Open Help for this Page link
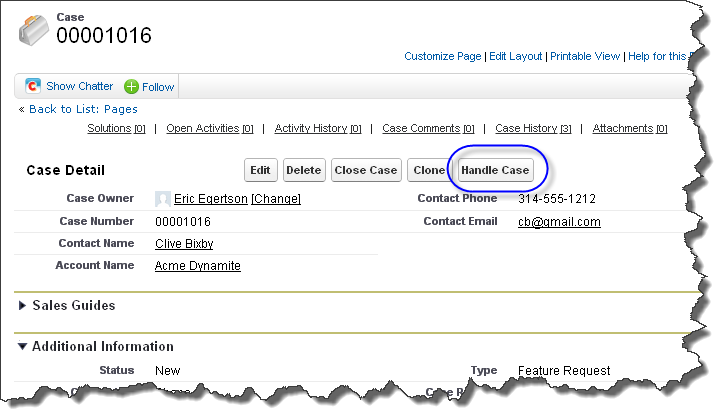Viewport: 720px width, 411px height. coord(660,56)
